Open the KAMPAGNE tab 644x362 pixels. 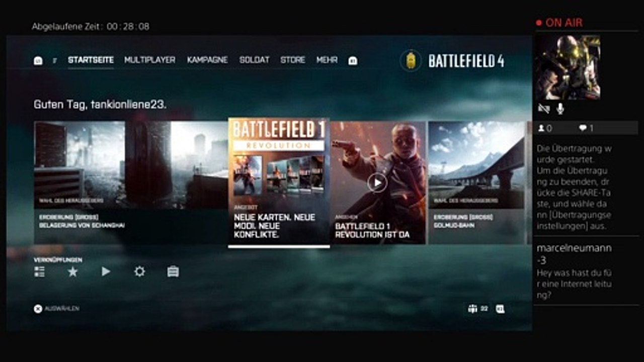click(x=207, y=60)
